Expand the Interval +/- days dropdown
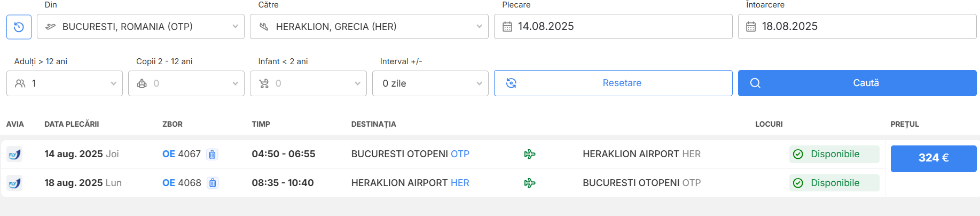This screenshot has height=216, width=980. 430,83
